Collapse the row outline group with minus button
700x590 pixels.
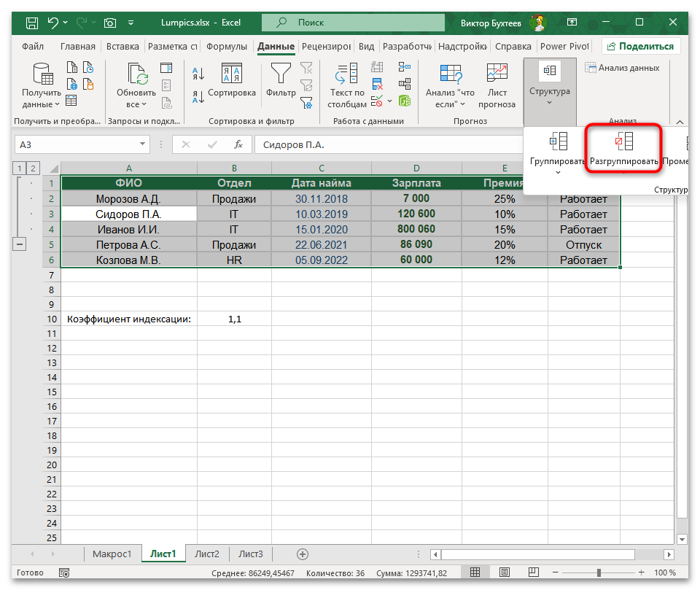tap(20, 244)
